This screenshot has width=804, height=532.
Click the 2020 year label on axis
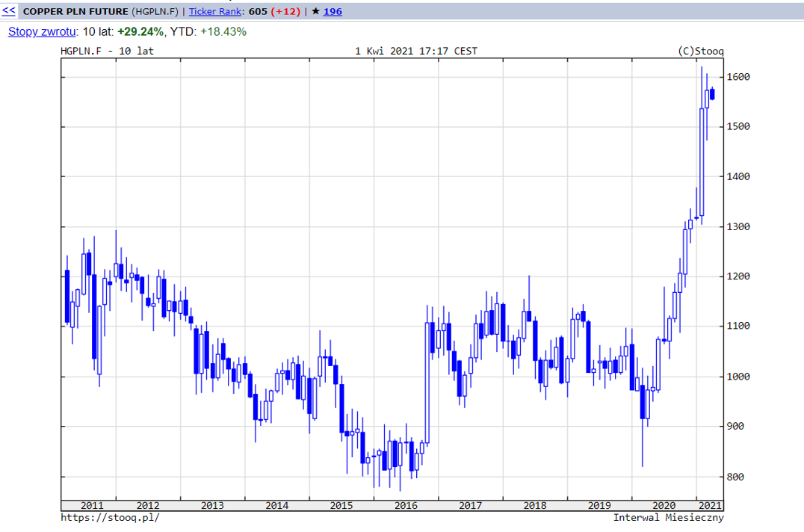pyautogui.click(x=664, y=505)
